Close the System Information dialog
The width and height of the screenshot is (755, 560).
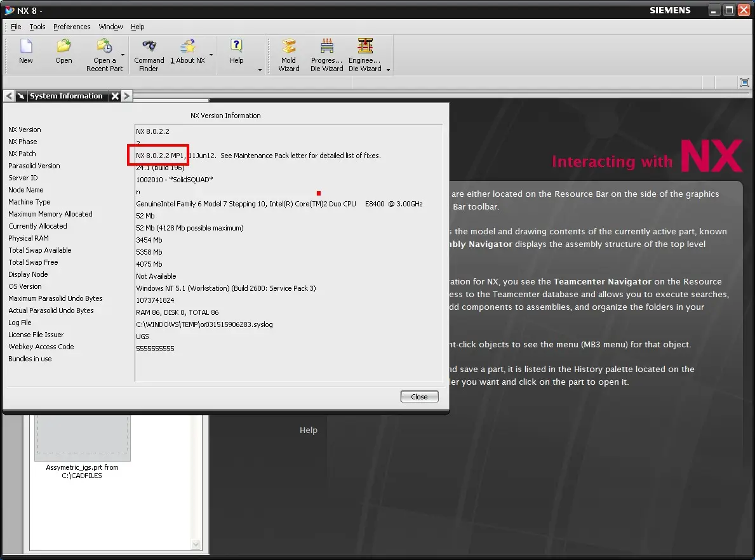[x=419, y=397]
